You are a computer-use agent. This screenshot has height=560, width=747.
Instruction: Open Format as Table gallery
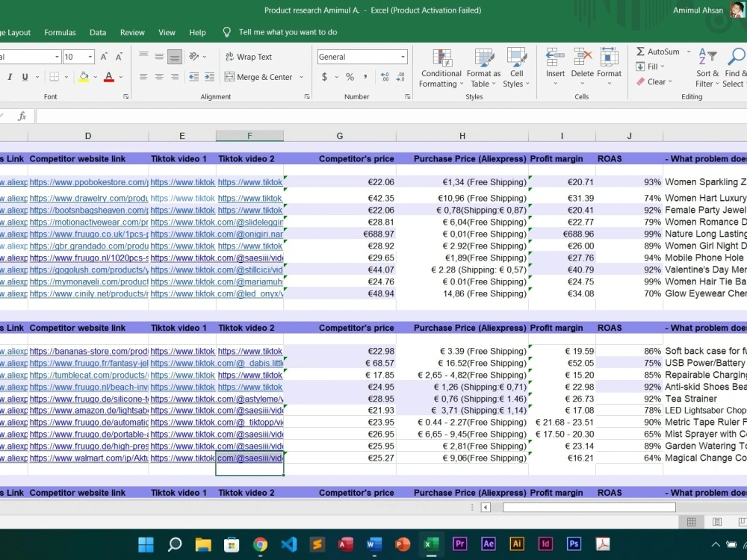coord(483,68)
